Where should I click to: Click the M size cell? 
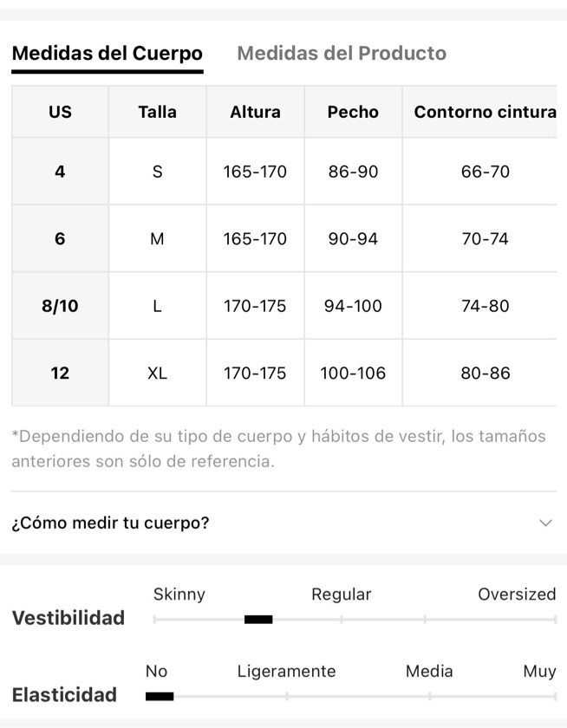click(x=158, y=238)
